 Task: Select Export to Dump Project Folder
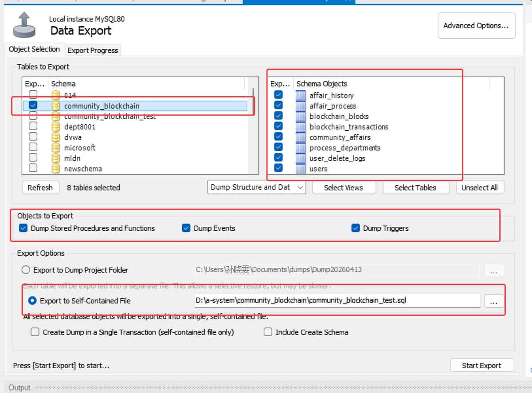tap(26, 270)
